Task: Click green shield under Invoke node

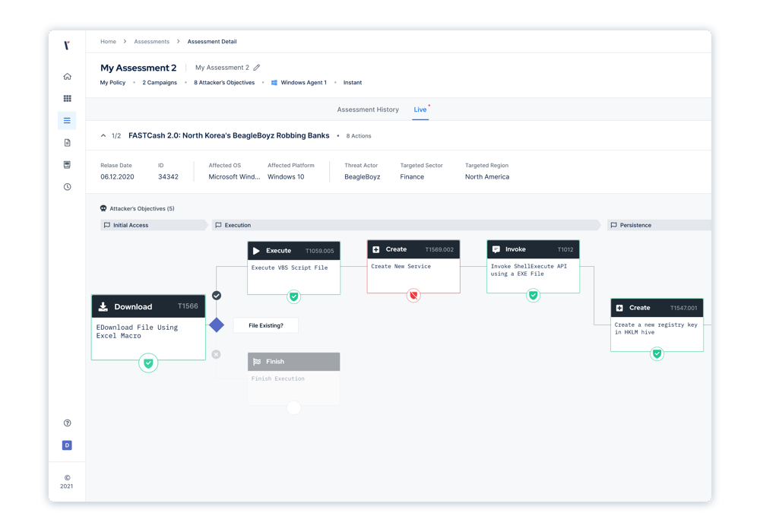Action: pyautogui.click(x=534, y=295)
